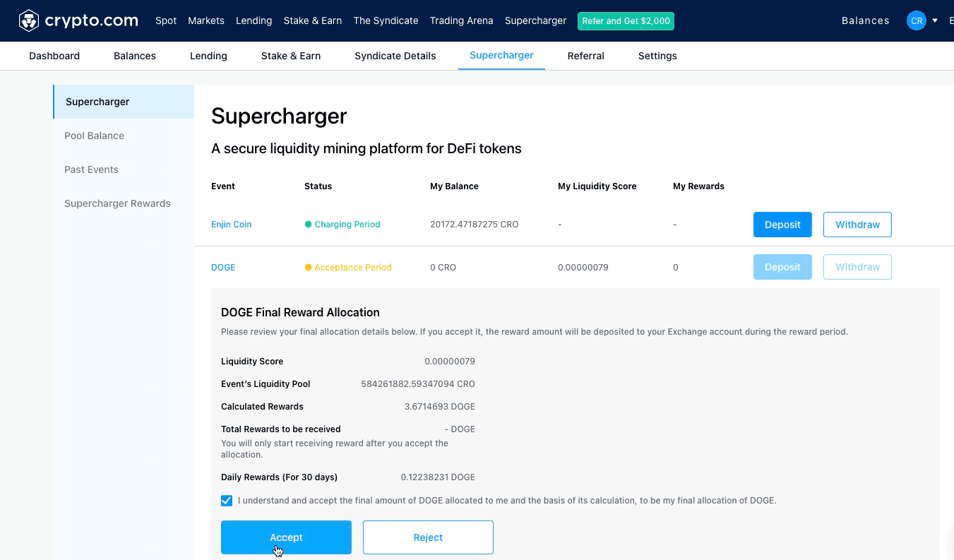Click Withdraw in the DOGE row
This screenshot has width=954, height=560.
coord(857,267)
